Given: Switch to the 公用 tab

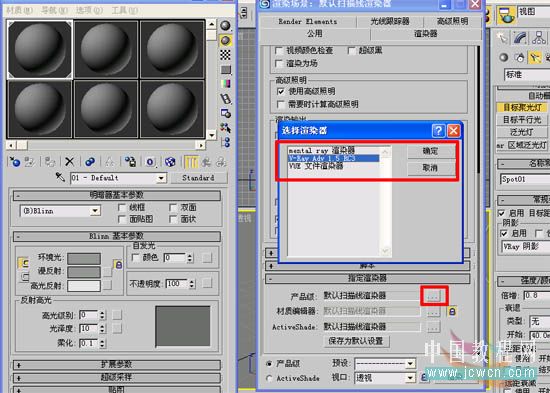Looking at the screenshot, I should coord(315,34).
